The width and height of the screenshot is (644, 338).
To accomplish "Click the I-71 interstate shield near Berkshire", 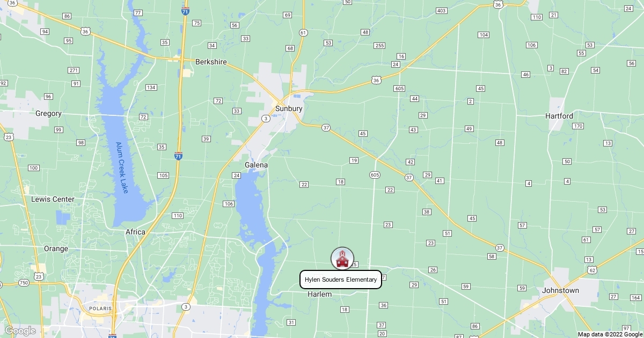I will [185, 11].
